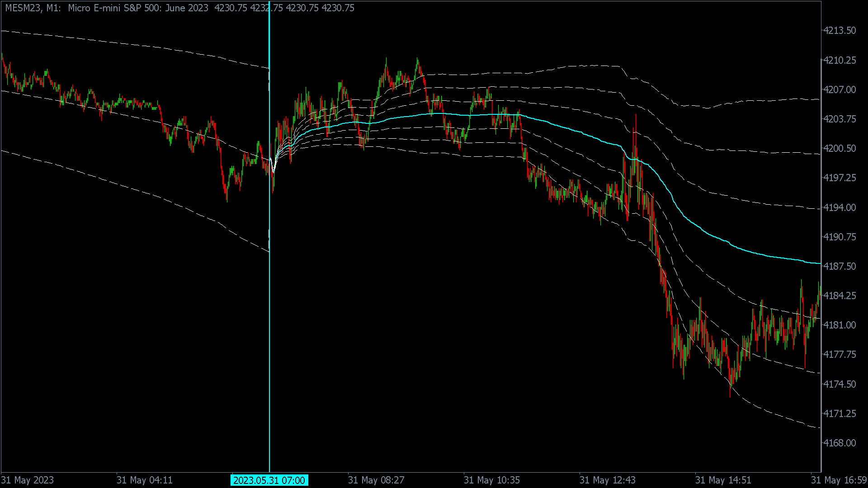Select the cyan vertical line on chart

(269, 237)
